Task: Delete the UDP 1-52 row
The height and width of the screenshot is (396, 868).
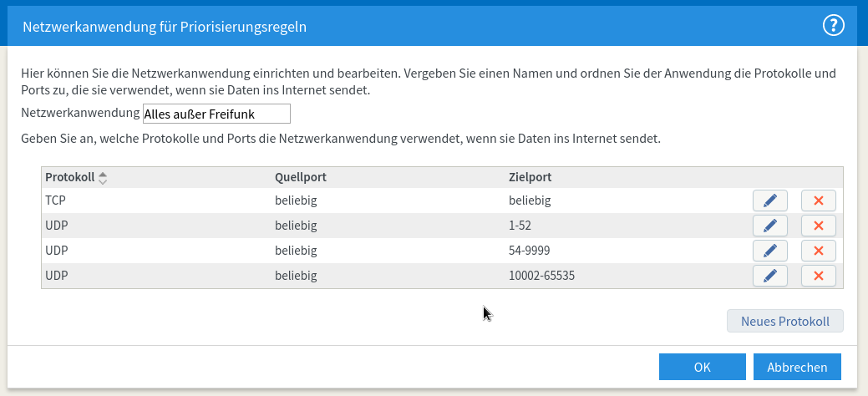Action: 818,226
